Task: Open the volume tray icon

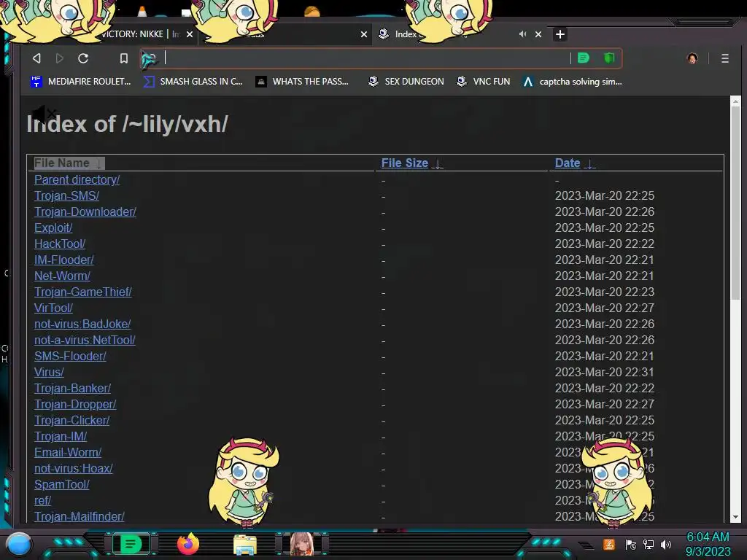Action: (666, 544)
